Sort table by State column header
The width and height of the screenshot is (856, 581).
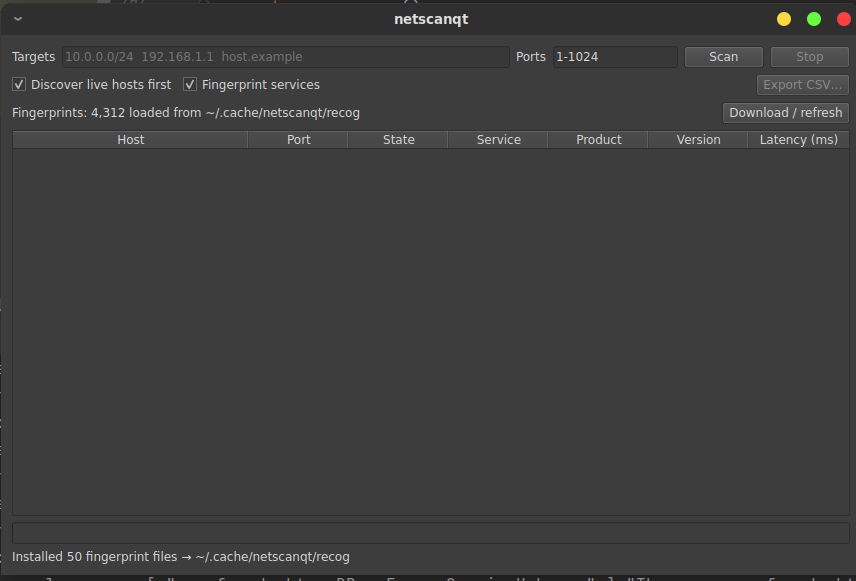[x=399, y=140]
